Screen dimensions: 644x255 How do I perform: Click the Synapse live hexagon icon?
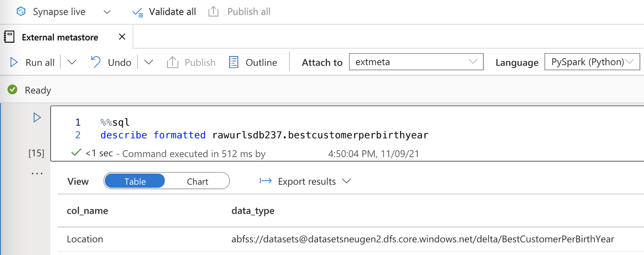click(x=21, y=12)
